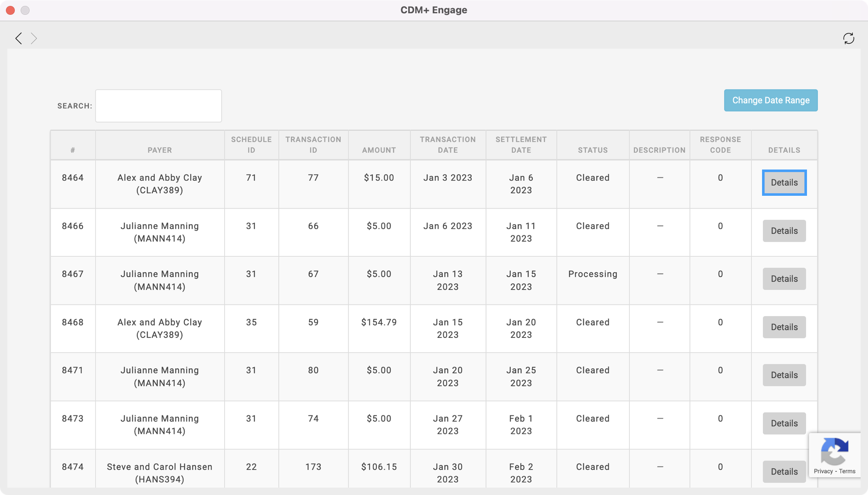Click the back navigation arrow
The height and width of the screenshot is (495, 868).
(19, 39)
